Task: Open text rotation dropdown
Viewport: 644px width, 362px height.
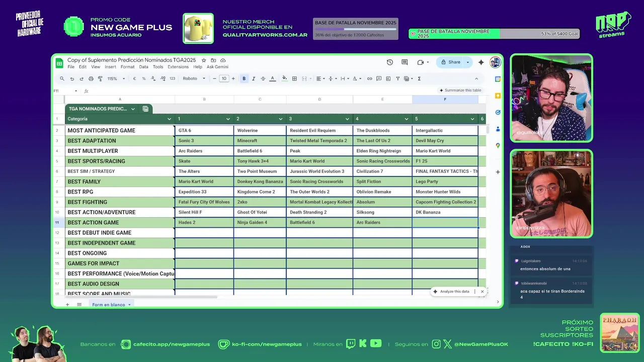Action: click(356, 78)
